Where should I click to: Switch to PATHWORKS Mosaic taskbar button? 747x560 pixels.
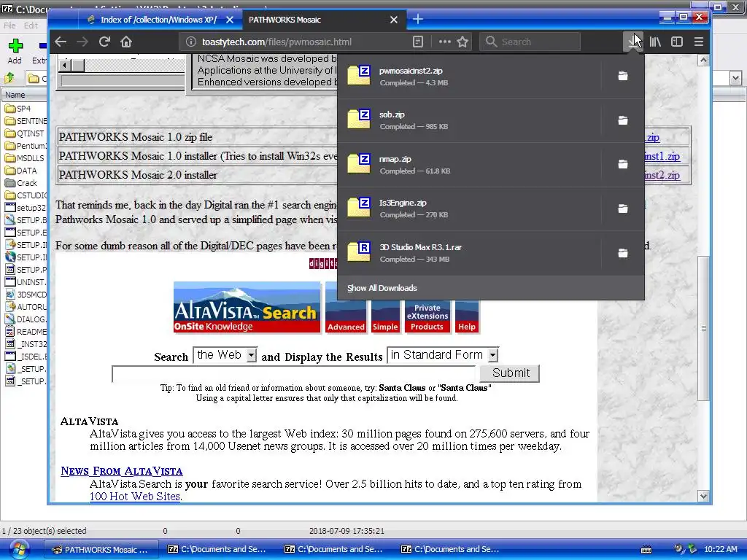click(101, 550)
